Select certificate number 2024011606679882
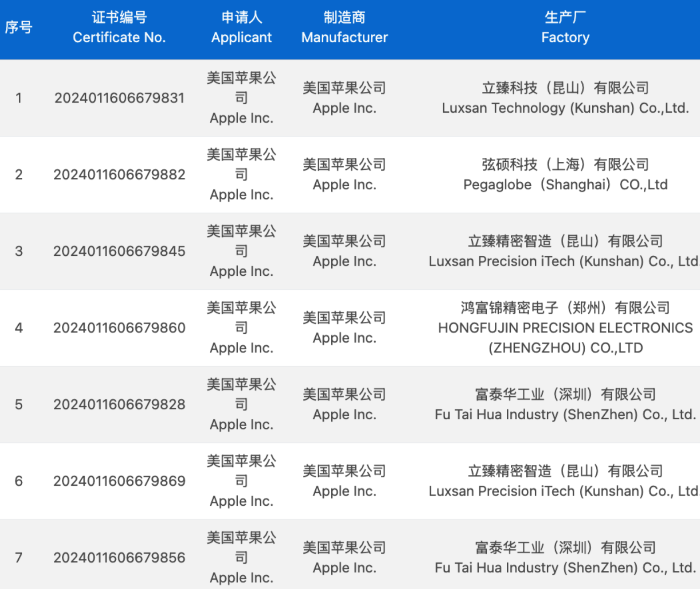The width and height of the screenshot is (700, 589). [119, 175]
